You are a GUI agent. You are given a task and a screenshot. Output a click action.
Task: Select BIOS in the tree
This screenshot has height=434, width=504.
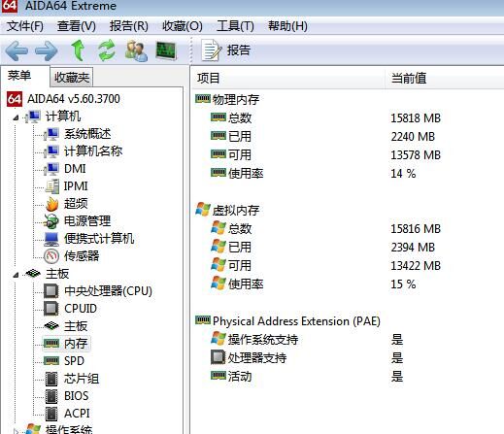[76, 396]
